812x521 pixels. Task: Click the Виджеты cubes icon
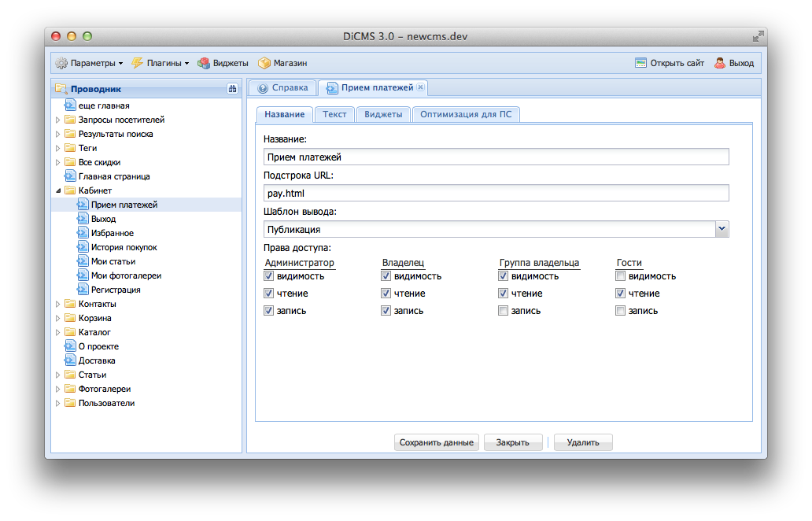[x=204, y=63]
